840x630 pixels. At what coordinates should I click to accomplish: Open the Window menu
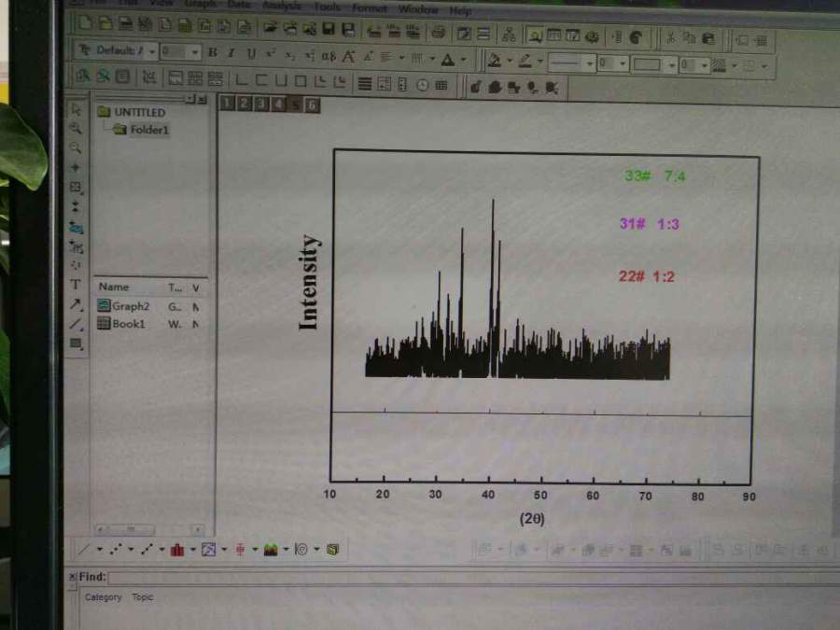418,9
